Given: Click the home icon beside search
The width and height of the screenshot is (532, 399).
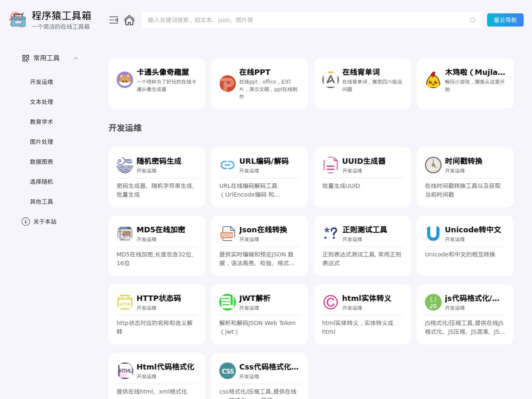Looking at the screenshot, I should [x=129, y=20].
